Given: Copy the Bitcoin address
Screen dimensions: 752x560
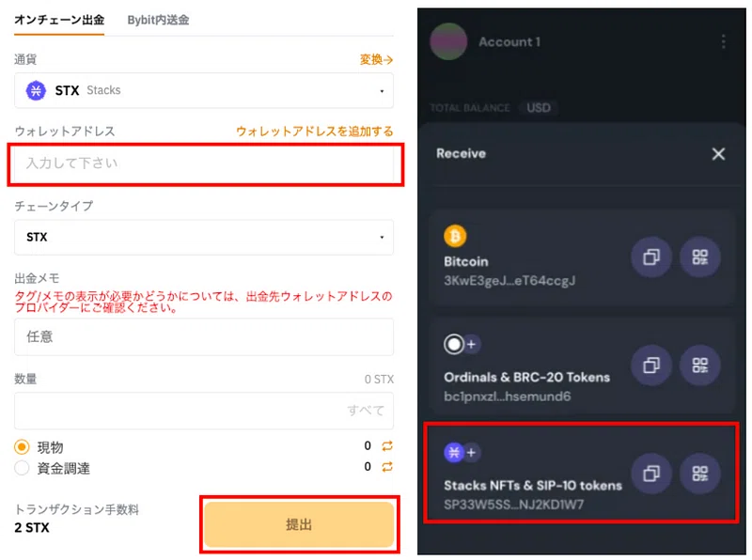Looking at the screenshot, I should [x=650, y=257].
